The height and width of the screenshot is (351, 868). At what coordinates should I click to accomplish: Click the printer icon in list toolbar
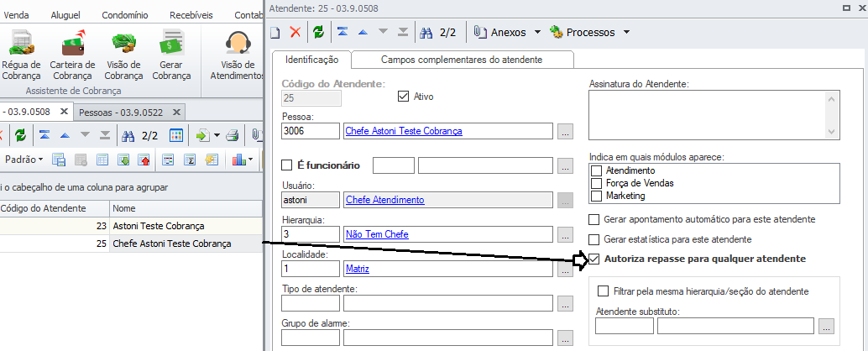click(x=233, y=135)
